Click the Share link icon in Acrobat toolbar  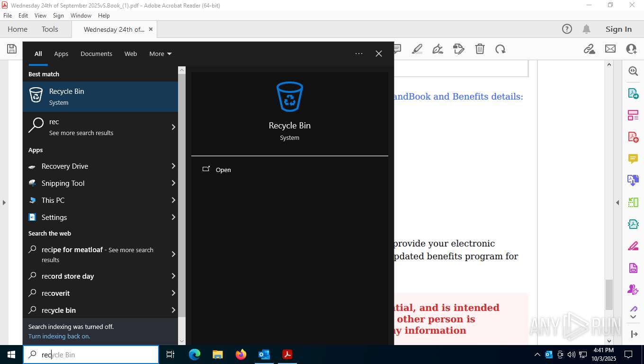pyautogui.click(x=589, y=49)
